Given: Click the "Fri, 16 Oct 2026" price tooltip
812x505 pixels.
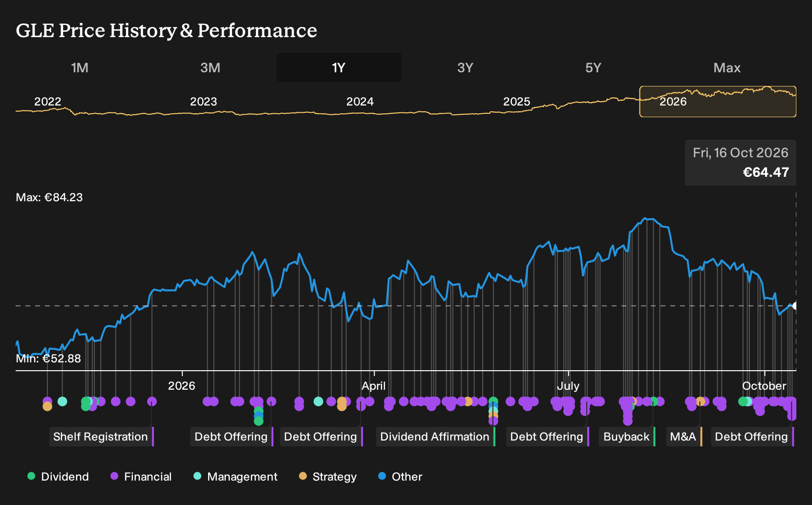Looking at the screenshot, I should point(741,163).
